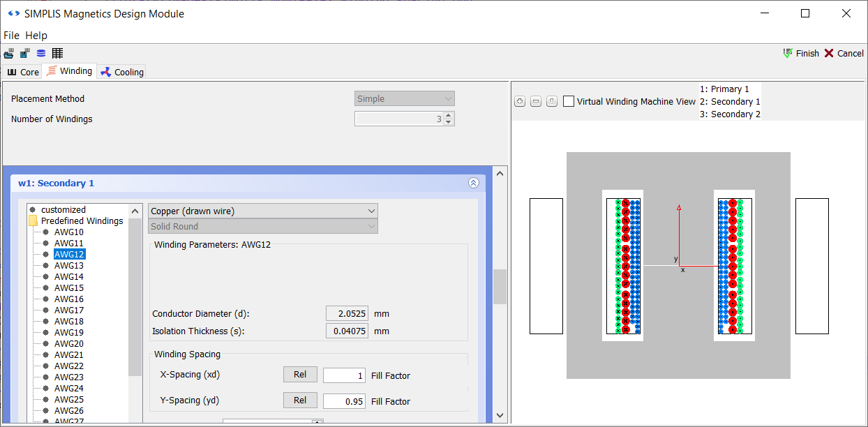Click the X-Spacing fill factor input field
The image size is (868, 427).
pos(345,375)
